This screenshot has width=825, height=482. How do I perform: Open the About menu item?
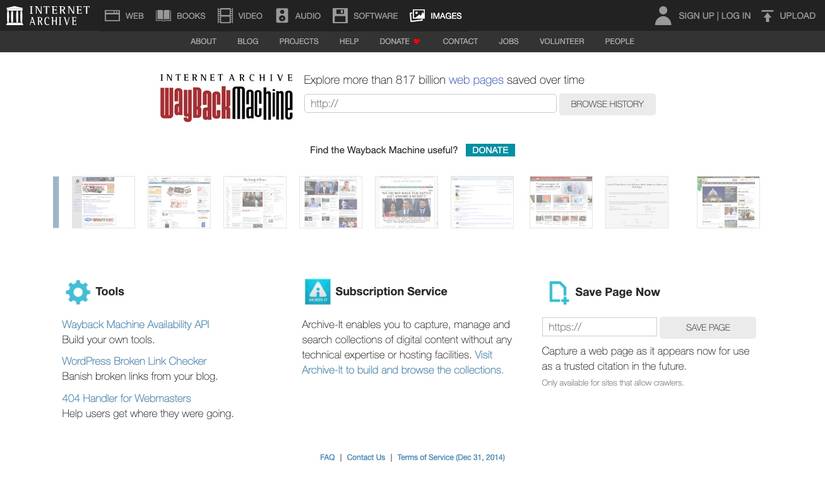pyautogui.click(x=203, y=41)
